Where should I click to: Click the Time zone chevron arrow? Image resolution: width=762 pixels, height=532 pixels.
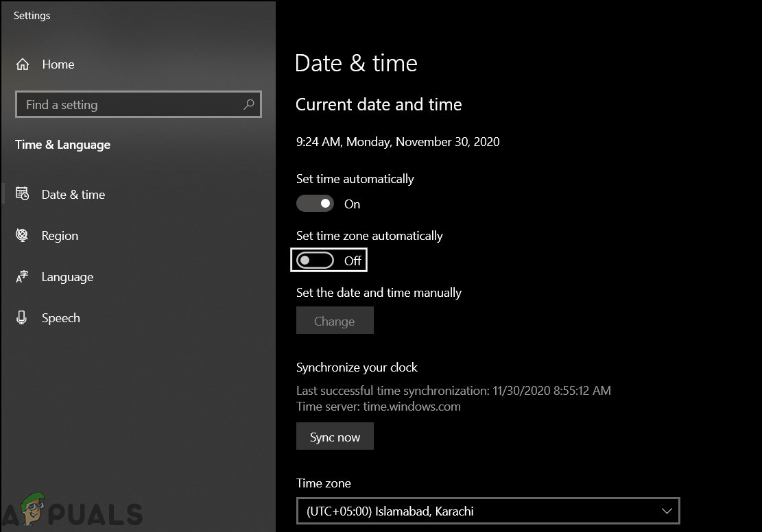666,511
